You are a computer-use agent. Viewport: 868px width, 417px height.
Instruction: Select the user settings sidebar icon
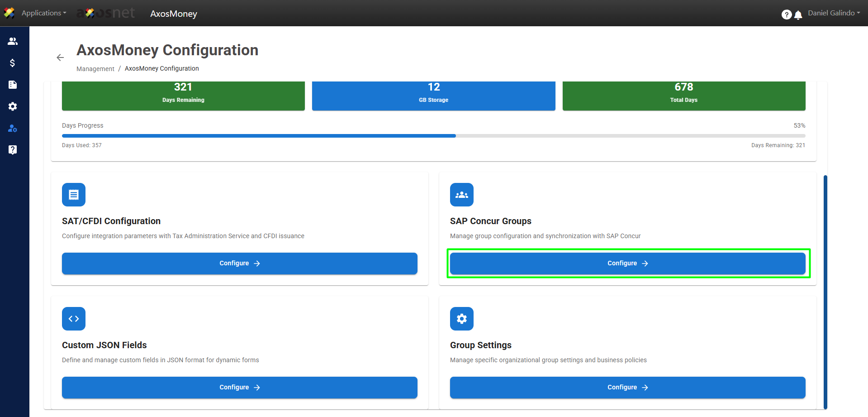[x=13, y=129]
